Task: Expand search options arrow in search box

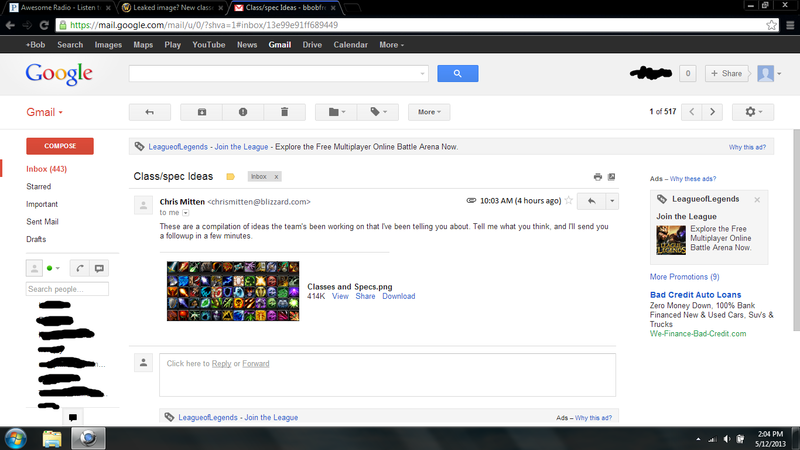Action: (422, 74)
